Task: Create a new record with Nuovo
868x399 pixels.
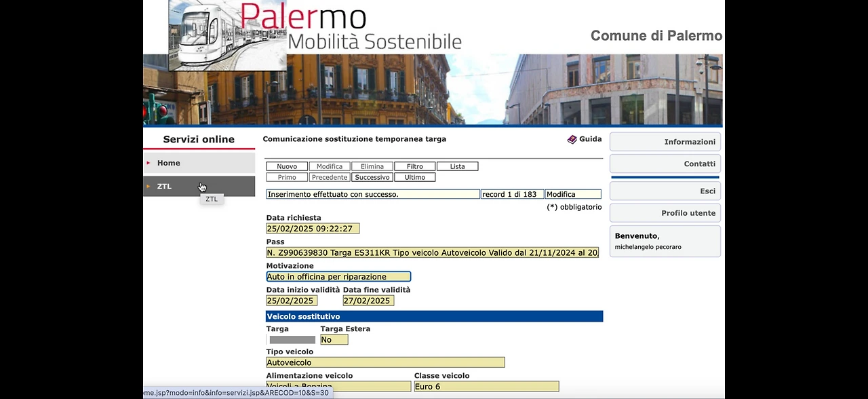Action: coord(287,166)
